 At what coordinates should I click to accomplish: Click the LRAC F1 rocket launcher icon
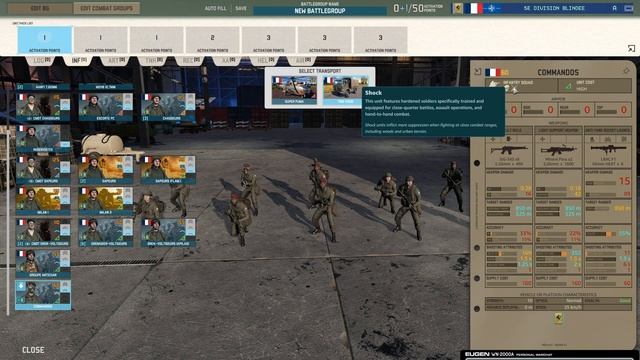608,149
